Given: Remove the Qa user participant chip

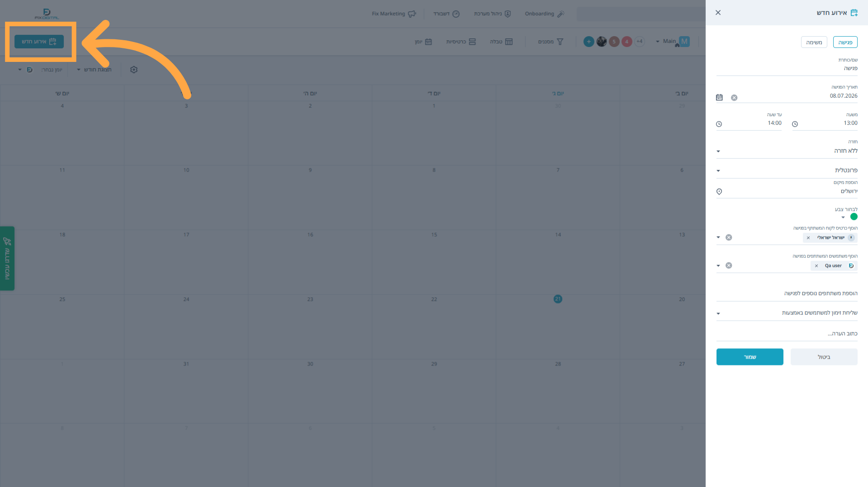Looking at the screenshot, I should [816, 266].
